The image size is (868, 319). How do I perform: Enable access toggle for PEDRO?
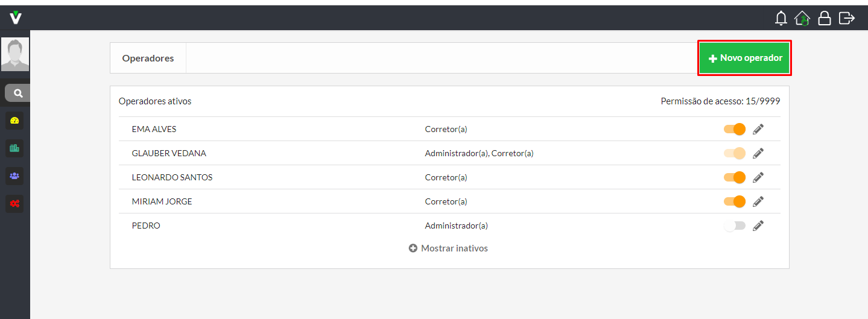coord(735,226)
